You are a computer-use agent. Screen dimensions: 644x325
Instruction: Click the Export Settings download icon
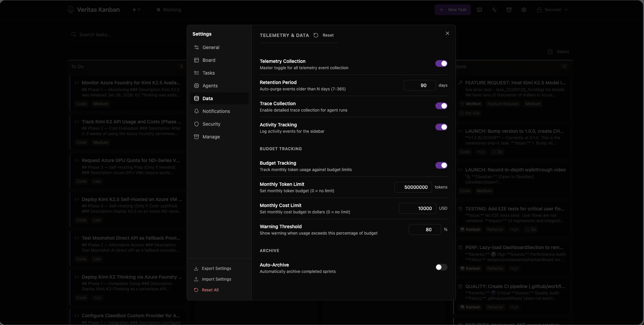coord(196,269)
